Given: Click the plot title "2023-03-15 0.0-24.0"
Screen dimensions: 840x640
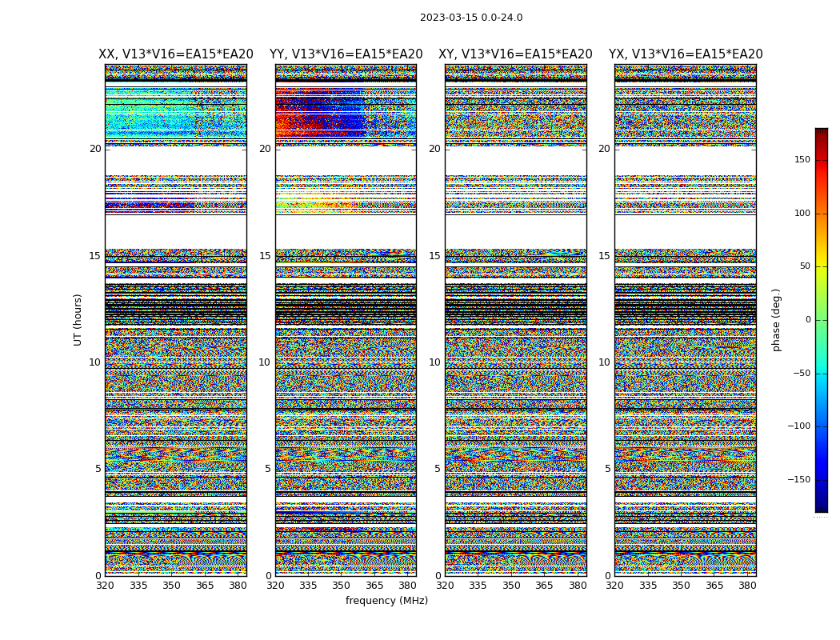Looking at the screenshot, I should click(x=471, y=18).
